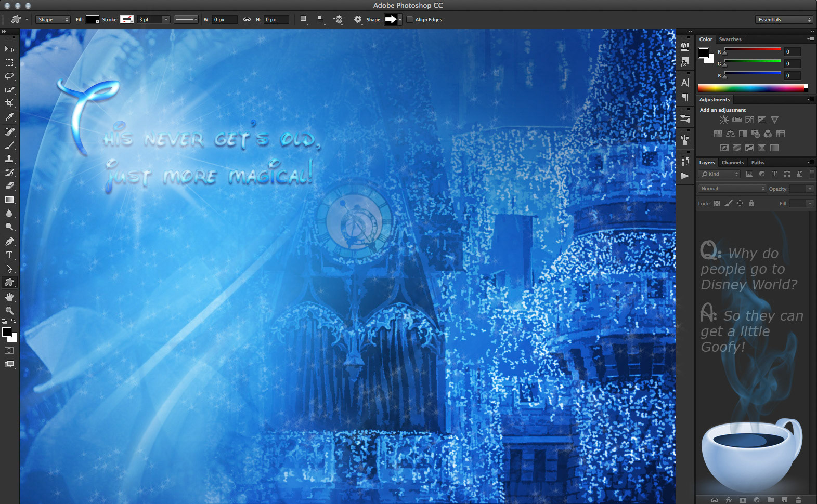The image size is (817, 504).
Task: Open the Paragraph panel icon
Action: click(685, 97)
